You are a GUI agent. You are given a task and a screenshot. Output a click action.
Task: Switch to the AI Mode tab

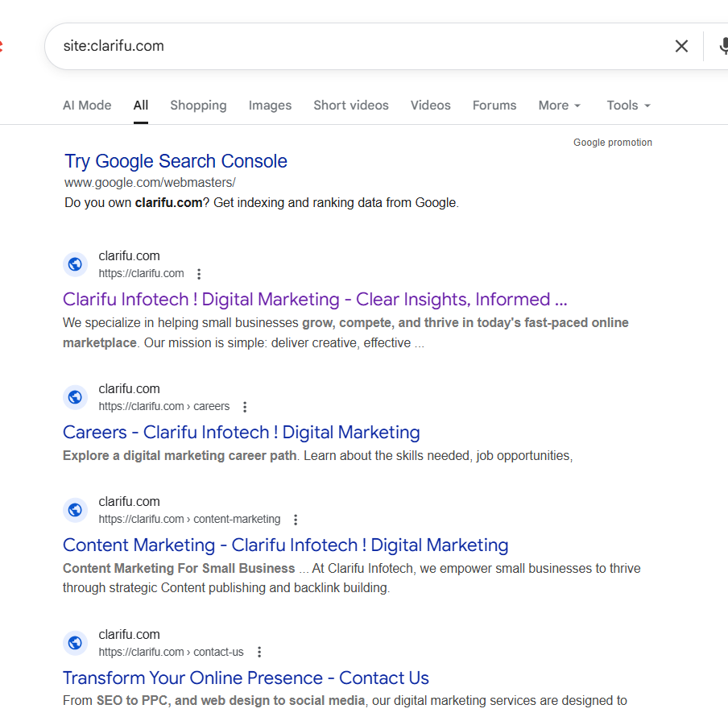pyautogui.click(x=87, y=106)
